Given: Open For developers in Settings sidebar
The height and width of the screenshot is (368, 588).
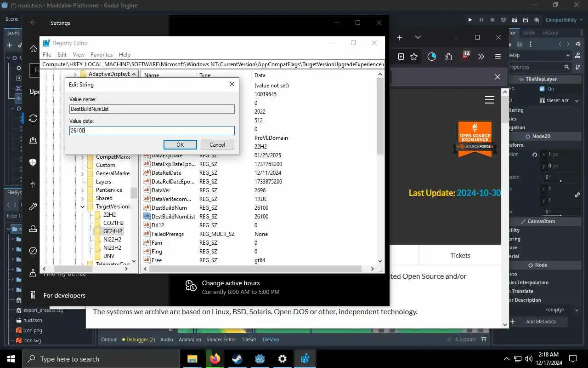Looking at the screenshot, I should 64,295.
